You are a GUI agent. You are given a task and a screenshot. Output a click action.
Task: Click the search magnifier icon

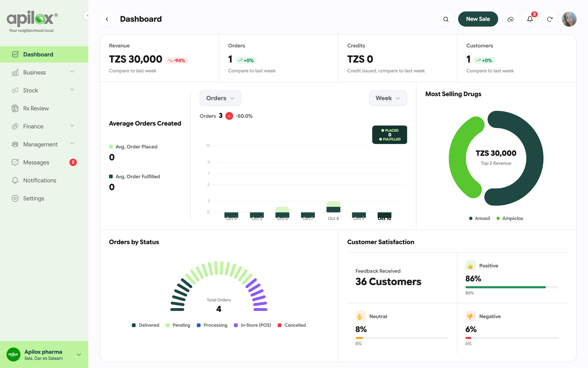446,19
